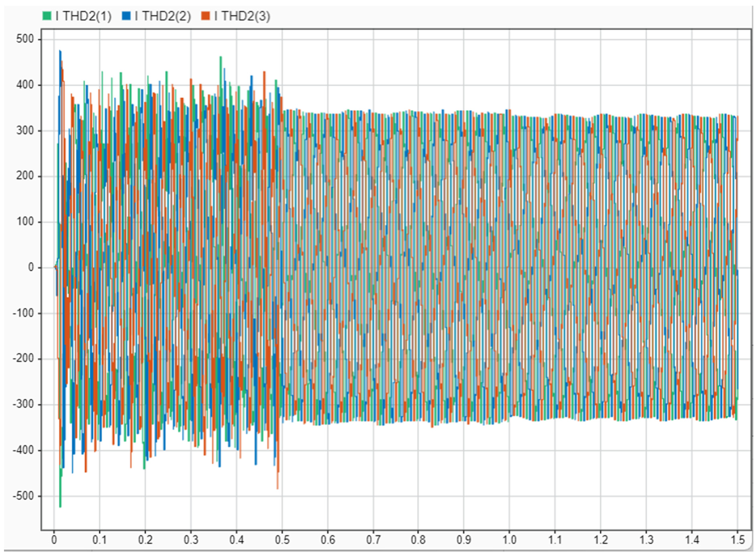Click the 0.8 tick on the x-axis
Image resolution: width=756 pixels, height=556 pixels.
point(418,540)
